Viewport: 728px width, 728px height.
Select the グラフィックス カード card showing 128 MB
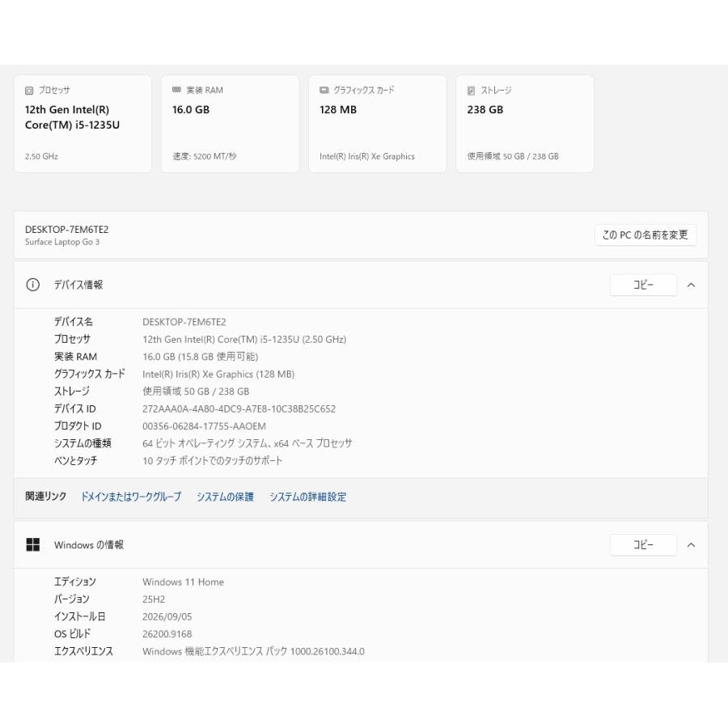click(378, 124)
